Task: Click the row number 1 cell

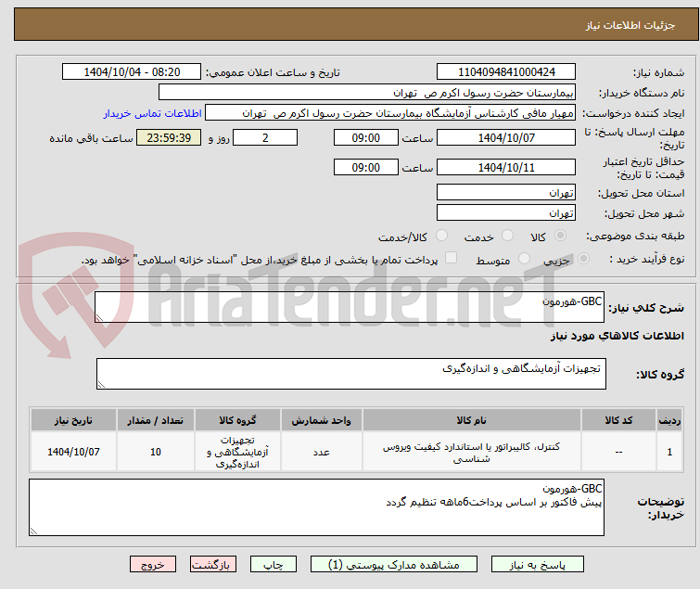Action: pyautogui.click(x=669, y=452)
